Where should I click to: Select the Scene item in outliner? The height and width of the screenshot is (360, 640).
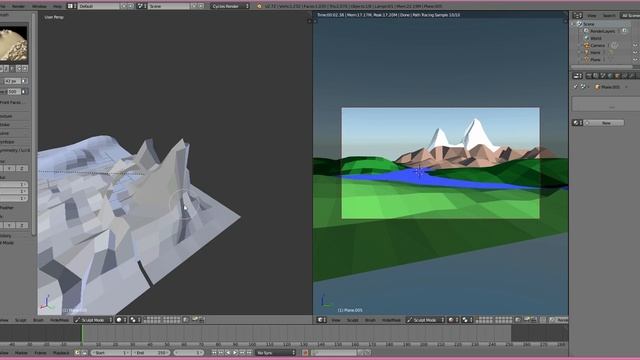pyautogui.click(x=589, y=24)
